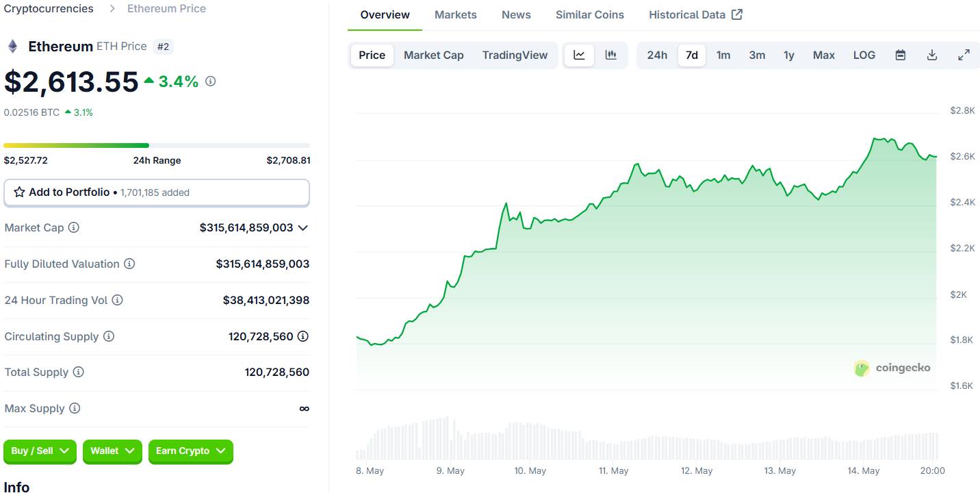Switch to the Similar Coins tab
The image size is (980, 493).
[x=590, y=14]
